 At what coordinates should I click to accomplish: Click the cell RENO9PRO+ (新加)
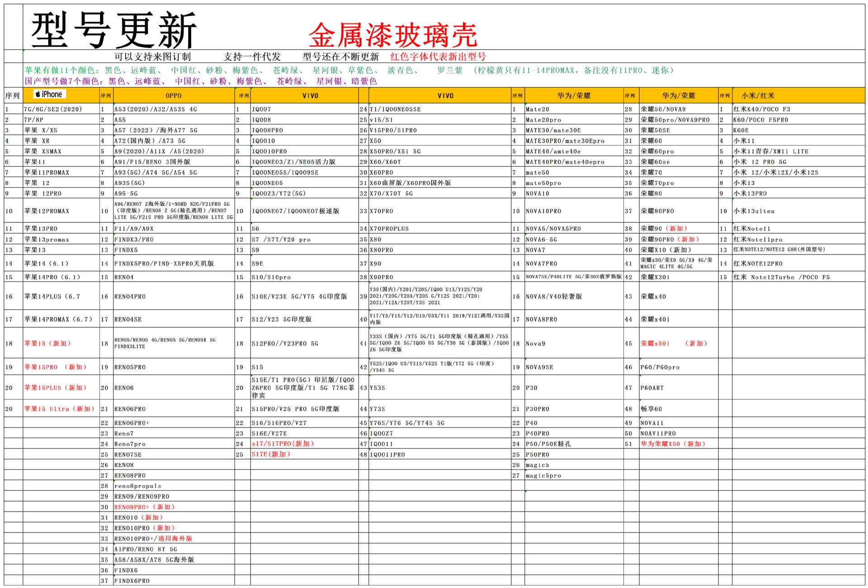[x=144, y=507]
